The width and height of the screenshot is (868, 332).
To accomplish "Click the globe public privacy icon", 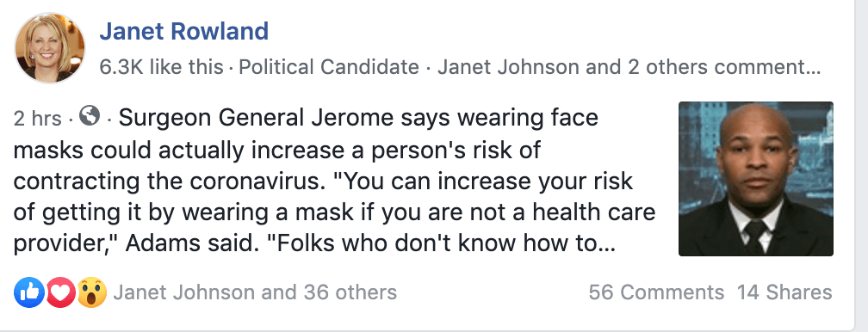I will point(90,116).
